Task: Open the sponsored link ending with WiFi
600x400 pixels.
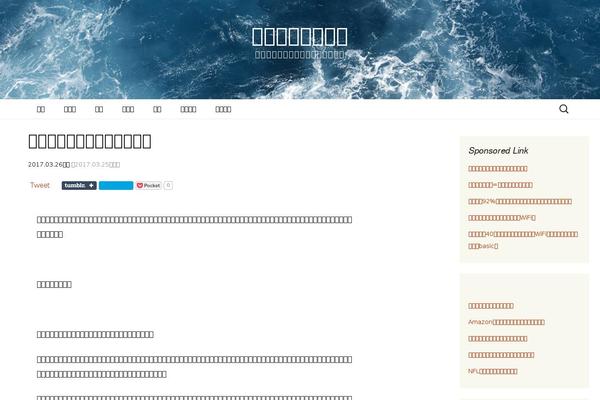Action: [502, 218]
